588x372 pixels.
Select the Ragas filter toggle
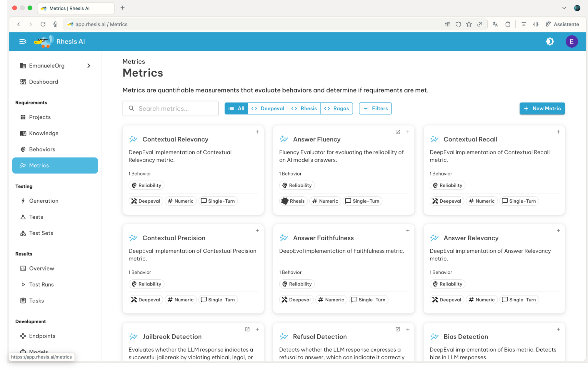pyautogui.click(x=337, y=109)
